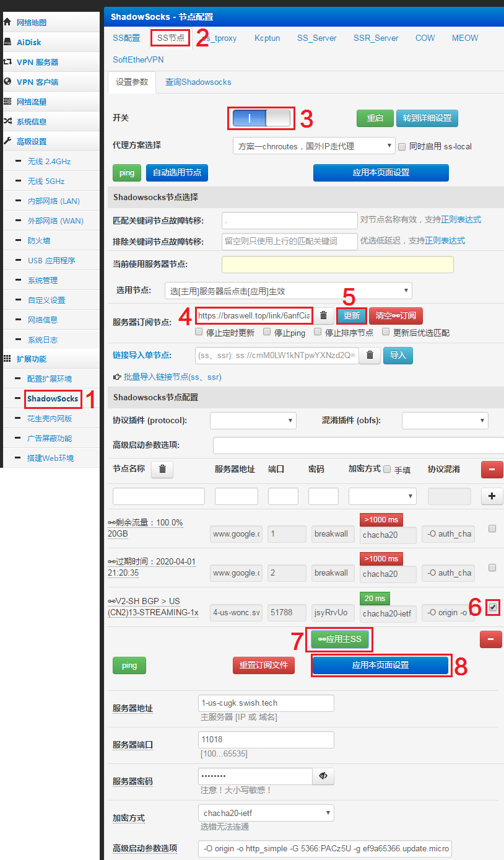
Task: Open the 代理方案选择 dropdown
Action: pos(314,146)
